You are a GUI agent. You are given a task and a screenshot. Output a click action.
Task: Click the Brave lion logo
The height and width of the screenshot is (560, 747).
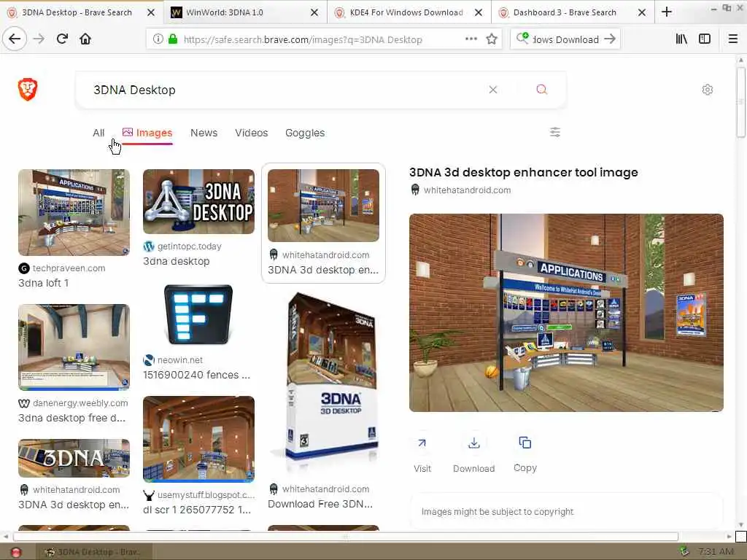pyautogui.click(x=28, y=90)
